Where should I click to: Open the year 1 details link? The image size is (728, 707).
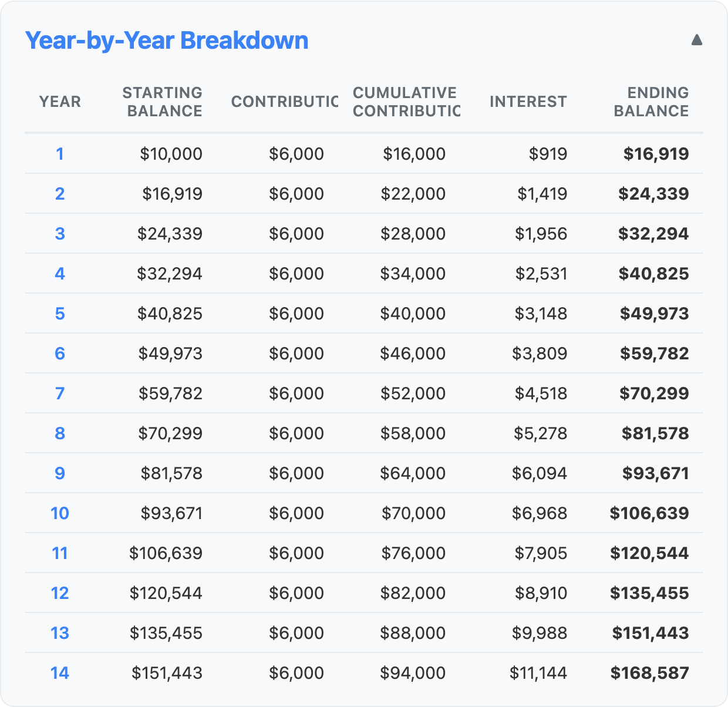(59, 153)
